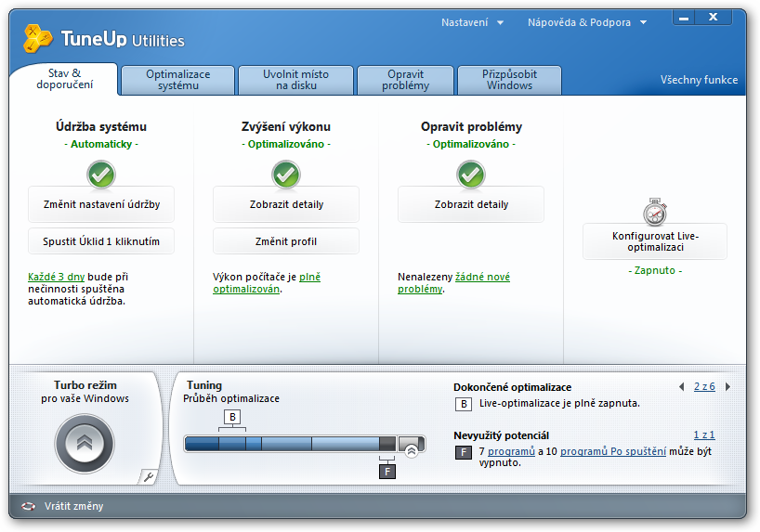Show previous completed optimization with left arrow
760x532 pixels.
click(x=681, y=386)
